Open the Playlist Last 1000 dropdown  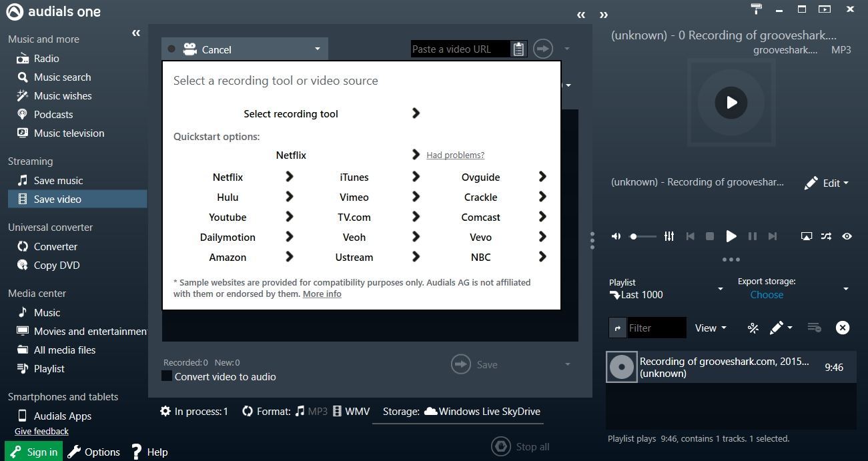coord(720,289)
